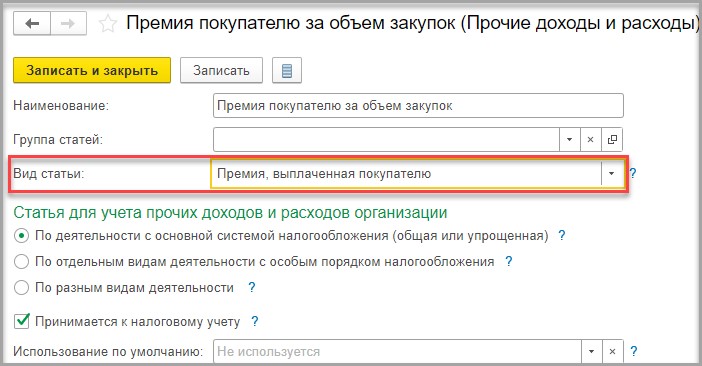The image size is (702, 366).
Task: Clear the Использование по умолчанию field with the X
Action: click(612, 351)
